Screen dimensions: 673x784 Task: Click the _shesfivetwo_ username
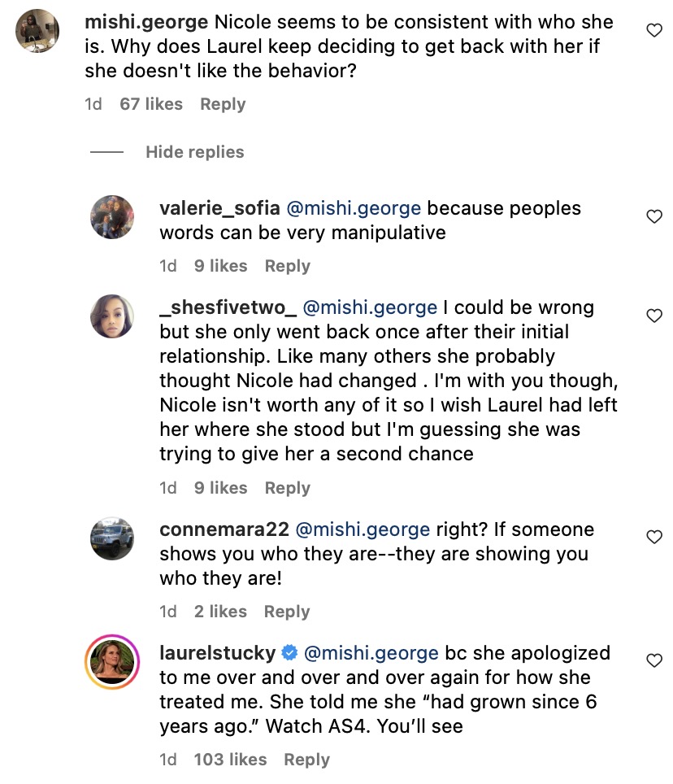(227, 308)
